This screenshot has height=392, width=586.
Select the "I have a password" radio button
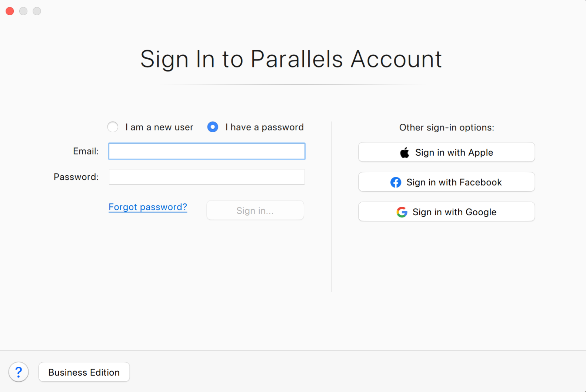pyautogui.click(x=212, y=127)
